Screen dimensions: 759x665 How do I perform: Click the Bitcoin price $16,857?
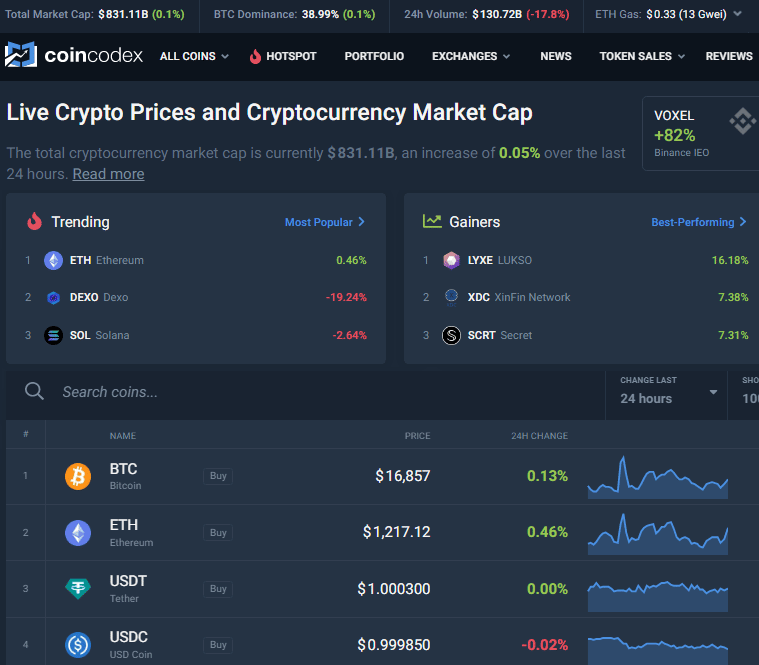[x=403, y=476]
